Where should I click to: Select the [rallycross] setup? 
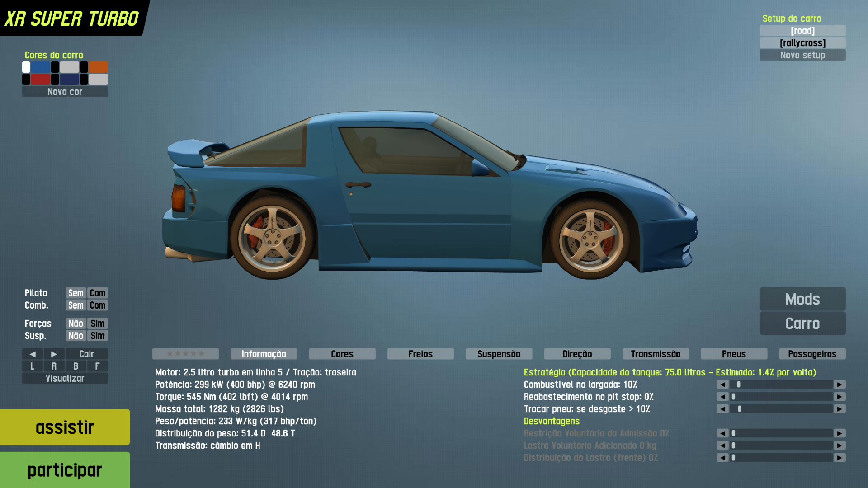802,43
